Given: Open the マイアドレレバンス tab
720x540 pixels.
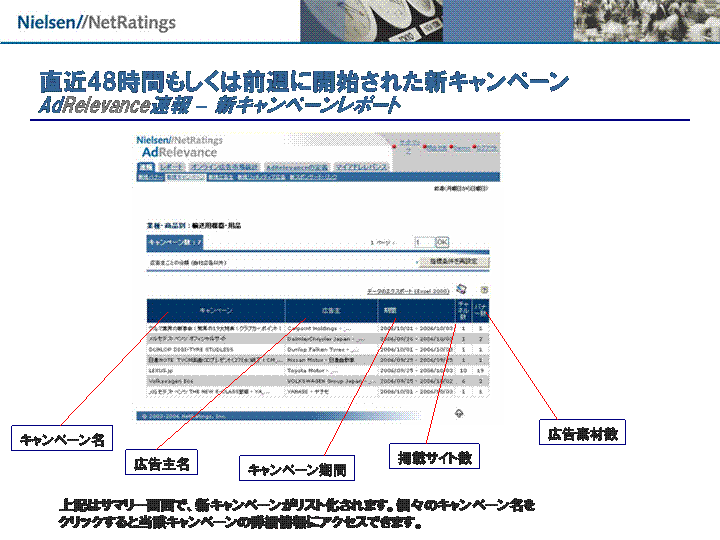Looking at the screenshot, I should tap(361, 167).
